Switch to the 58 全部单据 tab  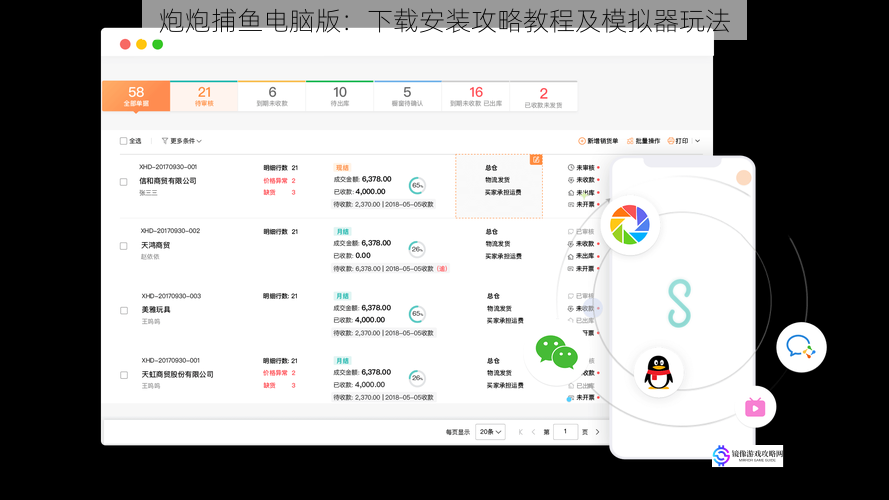[136, 96]
